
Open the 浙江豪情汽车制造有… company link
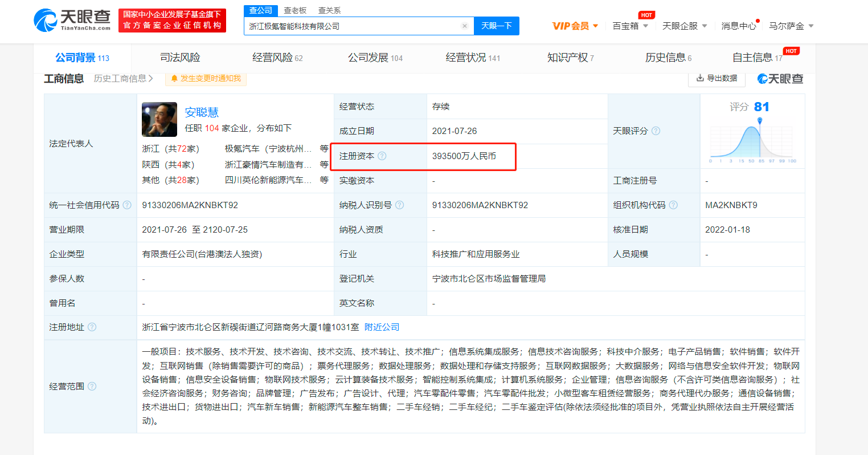(x=268, y=165)
